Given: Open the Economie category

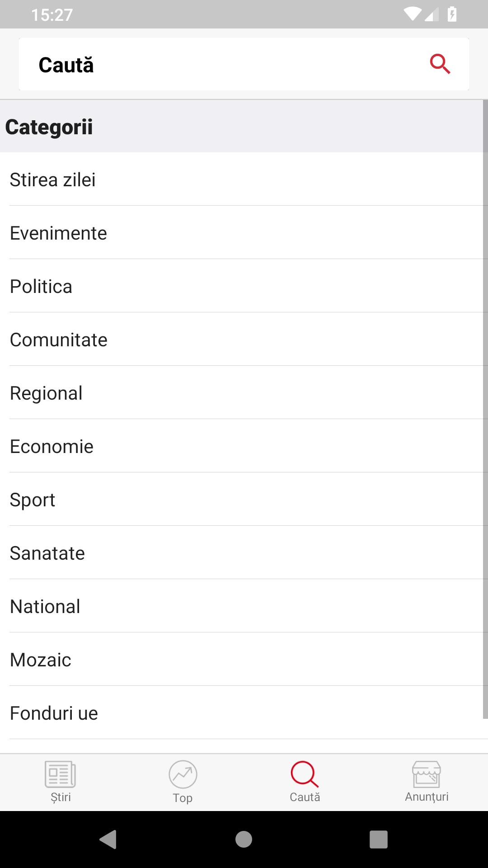Looking at the screenshot, I should tap(244, 446).
